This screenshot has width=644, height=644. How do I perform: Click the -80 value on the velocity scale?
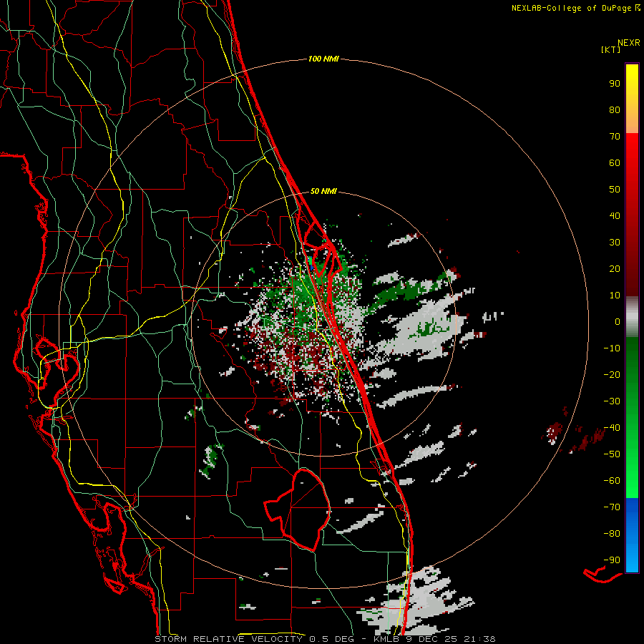click(x=612, y=534)
